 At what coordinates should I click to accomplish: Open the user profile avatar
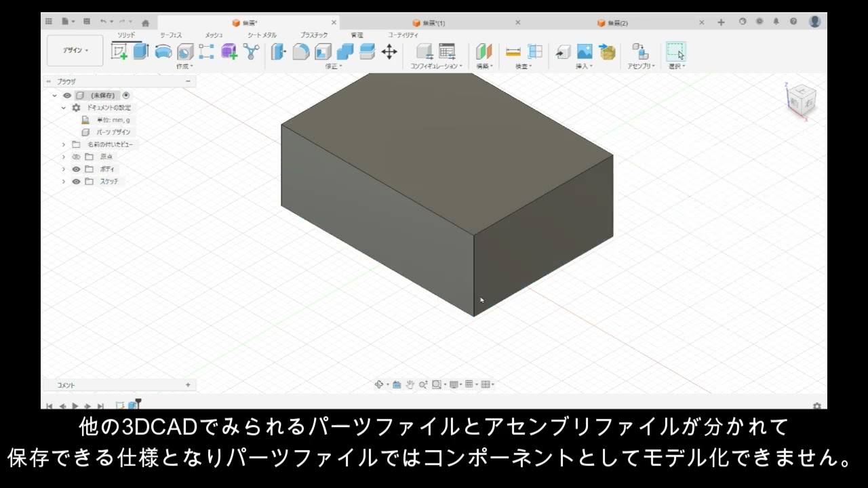(815, 22)
